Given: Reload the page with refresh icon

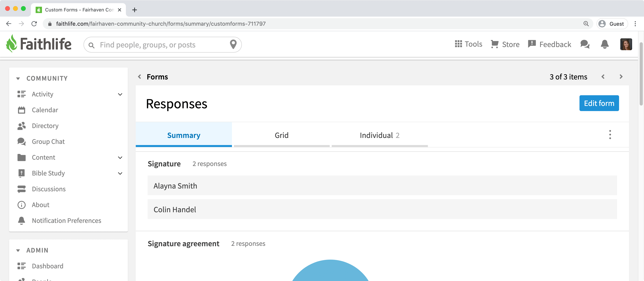Looking at the screenshot, I should tap(34, 24).
